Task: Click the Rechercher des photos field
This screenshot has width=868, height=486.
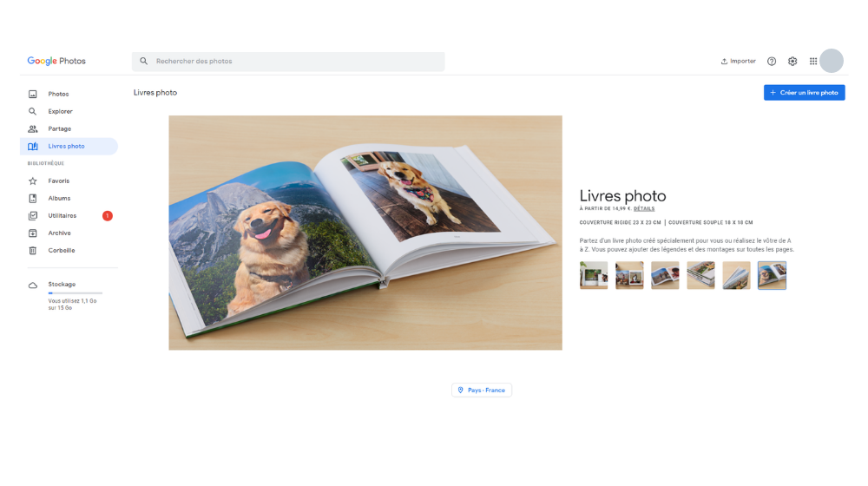Action: tap(288, 62)
